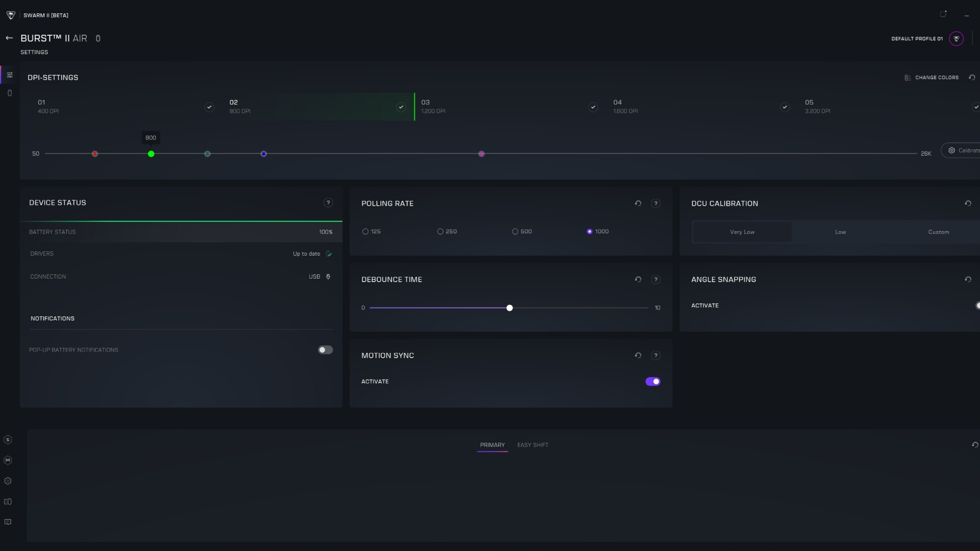Image resolution: width=980 pixels, height=551 pixels.
Task: Reset Polling Rate to default
Action: point(638,204)
